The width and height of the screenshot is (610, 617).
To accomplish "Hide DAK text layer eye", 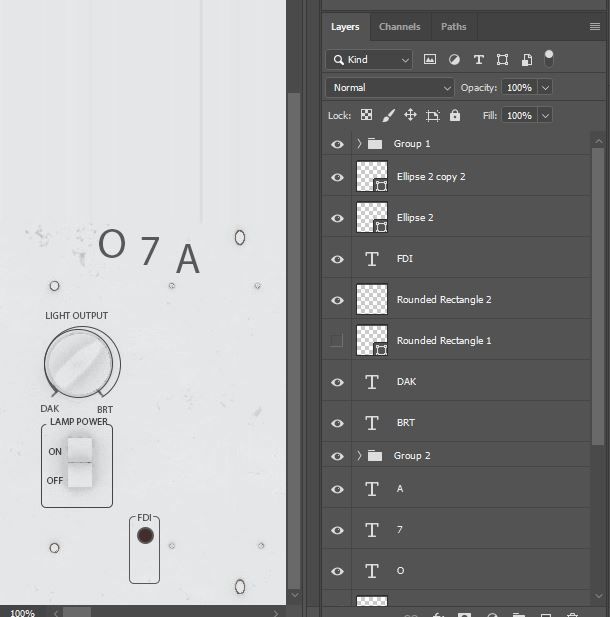I will point(337,382).
